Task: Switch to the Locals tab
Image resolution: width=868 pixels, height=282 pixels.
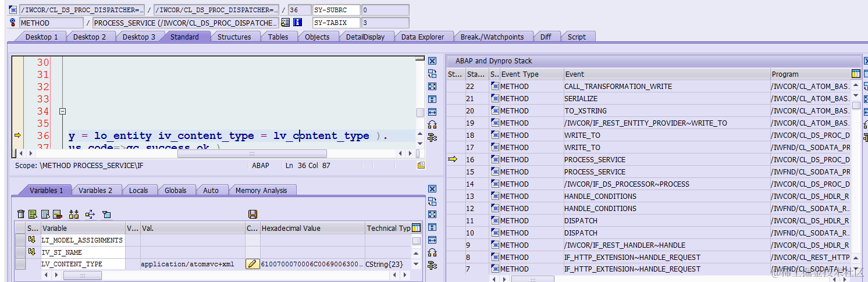Action: click(138, 190)
